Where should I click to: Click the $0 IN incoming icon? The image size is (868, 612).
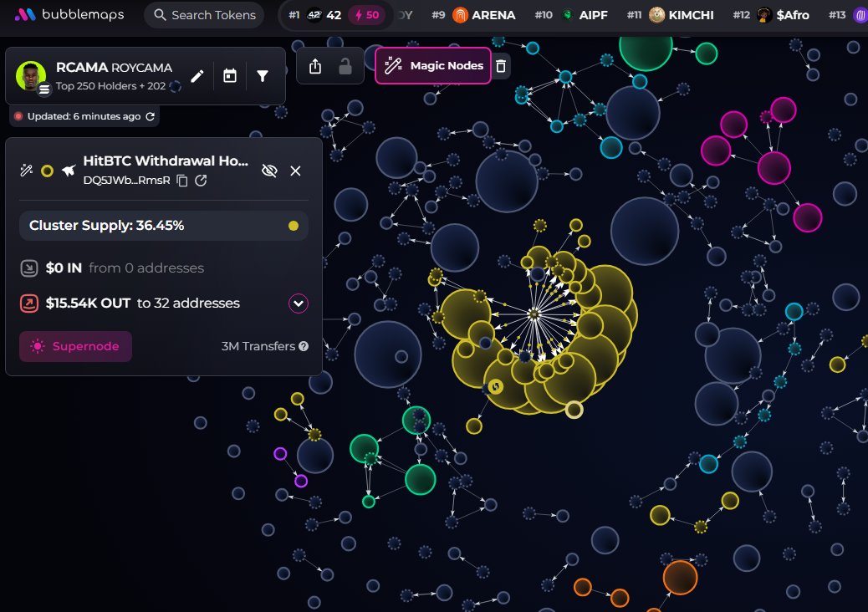28,268
